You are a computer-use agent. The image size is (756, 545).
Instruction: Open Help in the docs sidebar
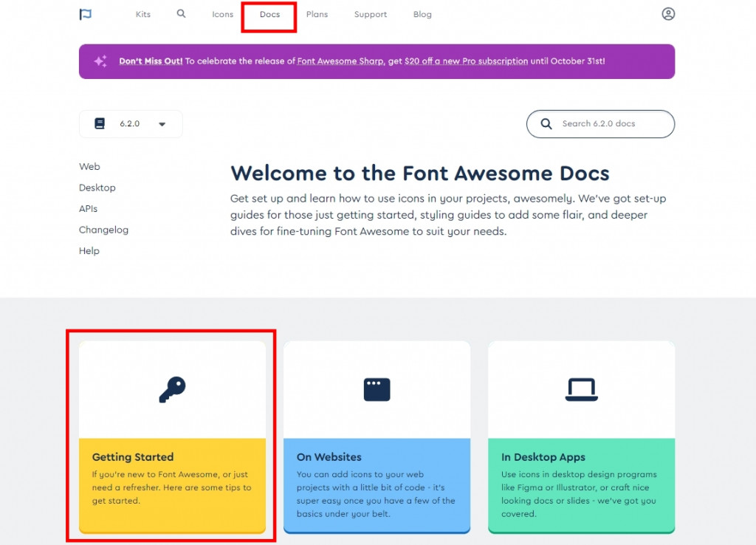(x=89, y=251)
